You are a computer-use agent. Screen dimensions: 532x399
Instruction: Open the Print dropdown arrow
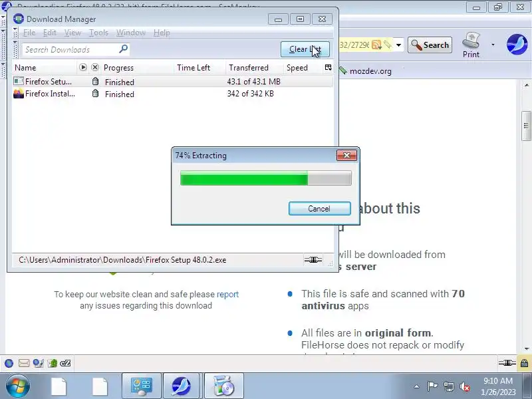493,45
